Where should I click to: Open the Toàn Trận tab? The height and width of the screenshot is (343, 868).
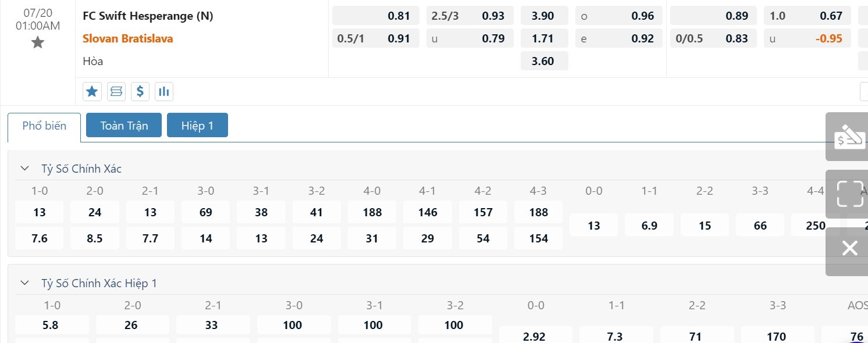point(124,126)
